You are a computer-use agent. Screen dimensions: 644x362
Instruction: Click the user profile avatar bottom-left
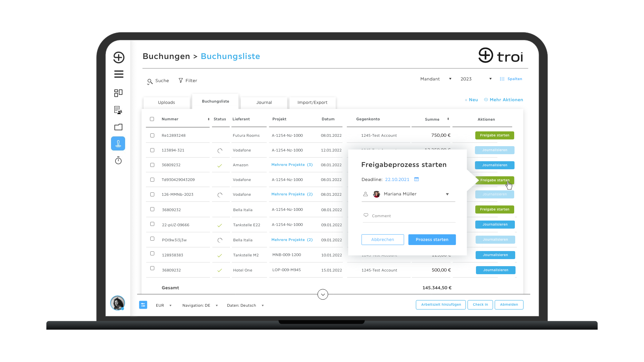(x=117, y=303)
